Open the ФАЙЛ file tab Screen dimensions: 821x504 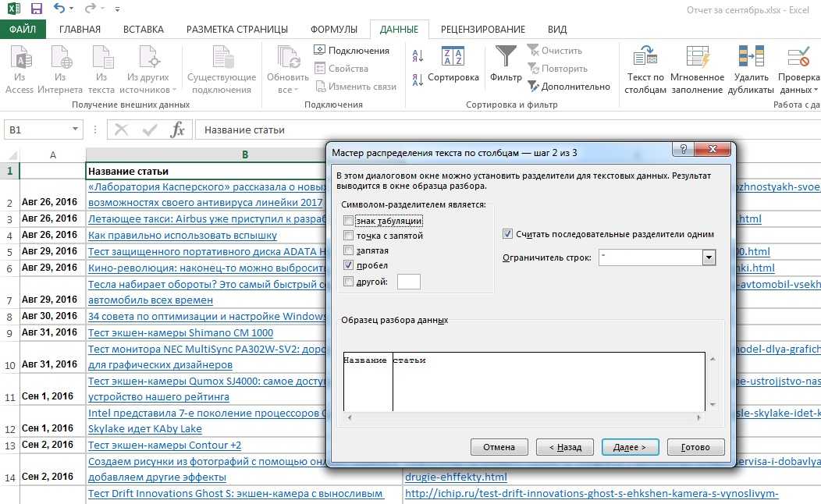tap(23, 30)
